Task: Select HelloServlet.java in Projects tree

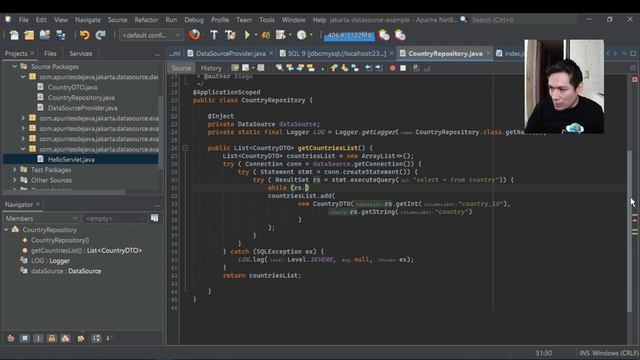Action: point(71,159)
